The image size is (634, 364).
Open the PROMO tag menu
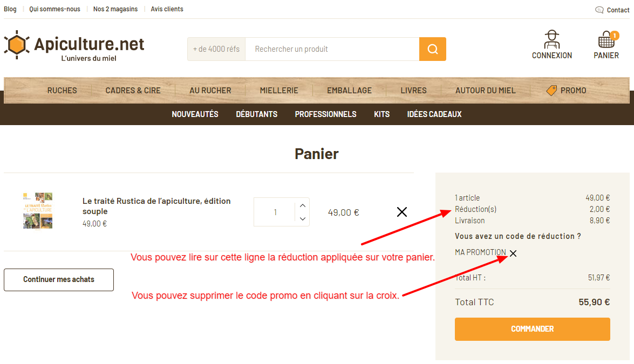[566, 91]
